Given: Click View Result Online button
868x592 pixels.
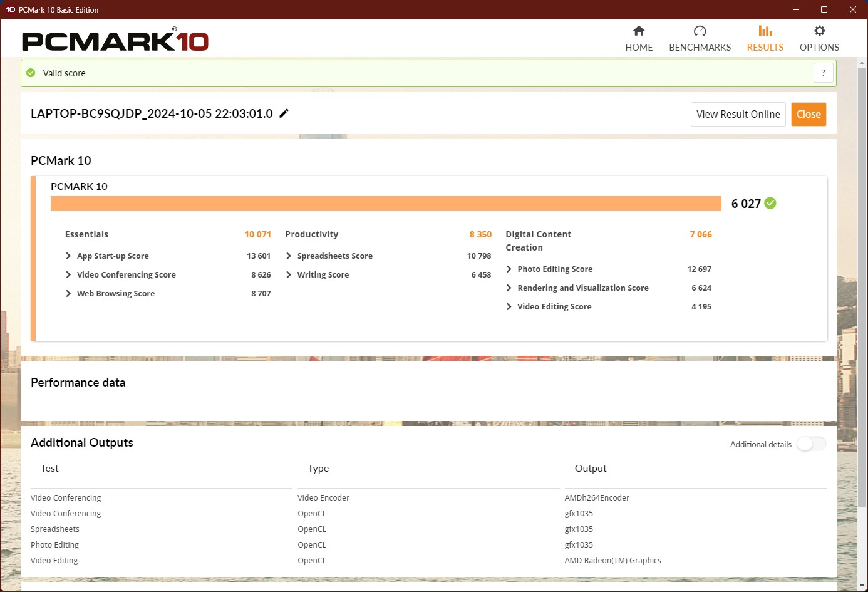Looking at the screenshot, I should tap(738, 114).
